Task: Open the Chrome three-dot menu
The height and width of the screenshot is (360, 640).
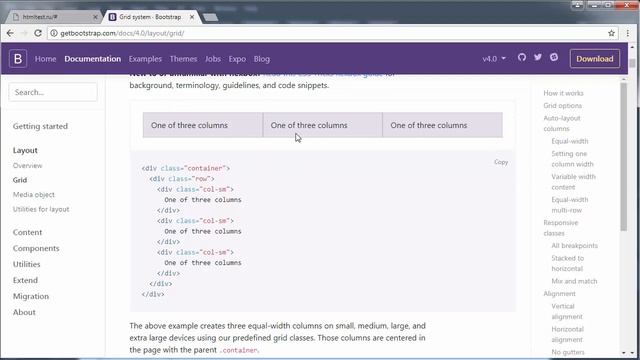Action: (628, 33)
